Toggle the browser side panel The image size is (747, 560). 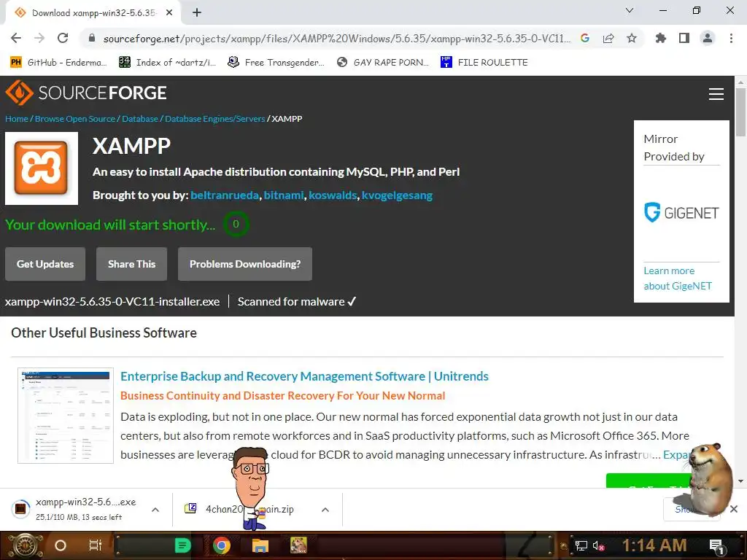684,38
